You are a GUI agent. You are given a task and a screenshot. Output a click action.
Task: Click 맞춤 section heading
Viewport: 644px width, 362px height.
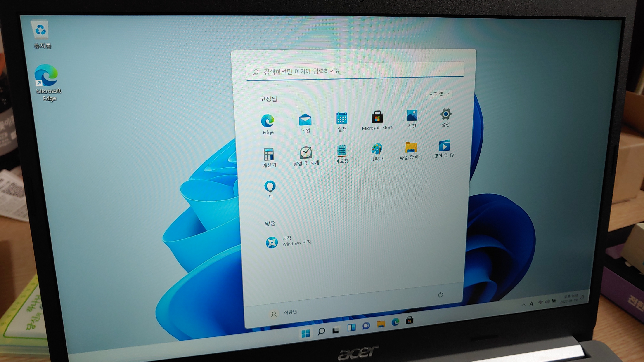tap(270, 223)
